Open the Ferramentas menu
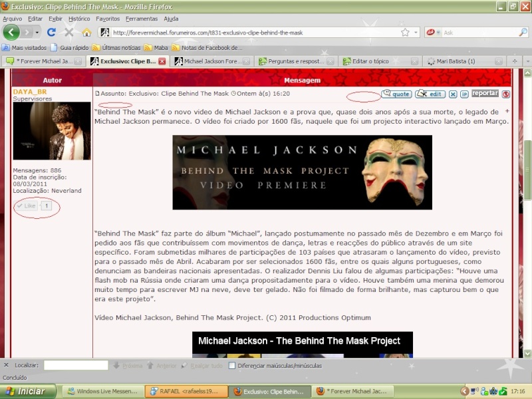Screen dimensions: 532x399 (x=142, y=19)
